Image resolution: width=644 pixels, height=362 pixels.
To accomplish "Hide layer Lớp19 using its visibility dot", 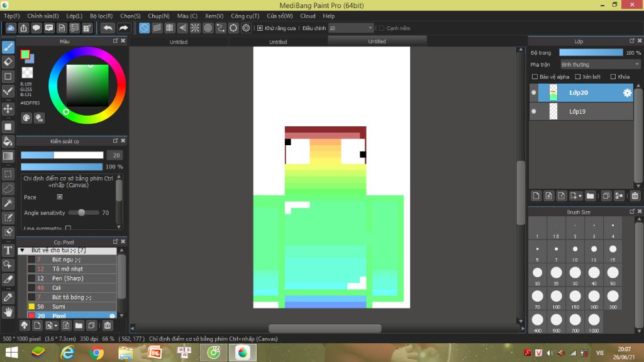I will click(x=534, y=111).
